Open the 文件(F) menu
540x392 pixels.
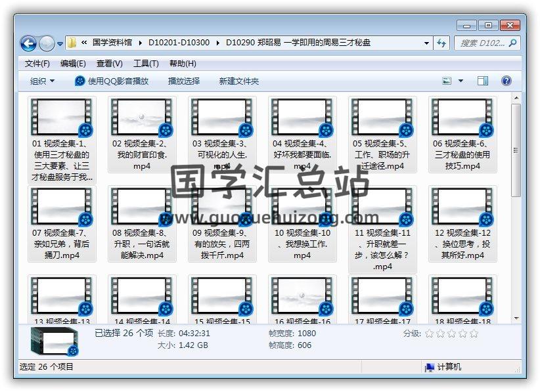[37, 63]
